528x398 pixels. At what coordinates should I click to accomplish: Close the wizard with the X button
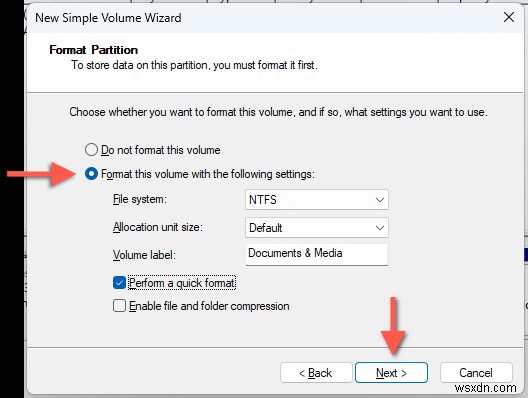tap(509, 17)
